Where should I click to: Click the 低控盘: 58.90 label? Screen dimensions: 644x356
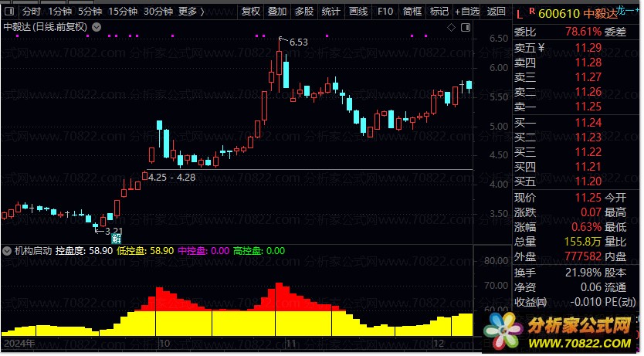(145, 251)
